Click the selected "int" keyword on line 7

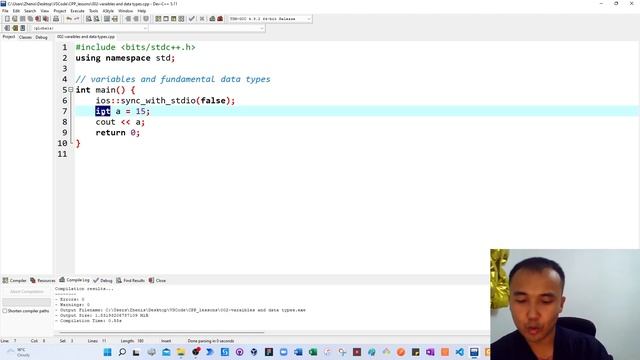pyautogui.click(x=103, y=111)
